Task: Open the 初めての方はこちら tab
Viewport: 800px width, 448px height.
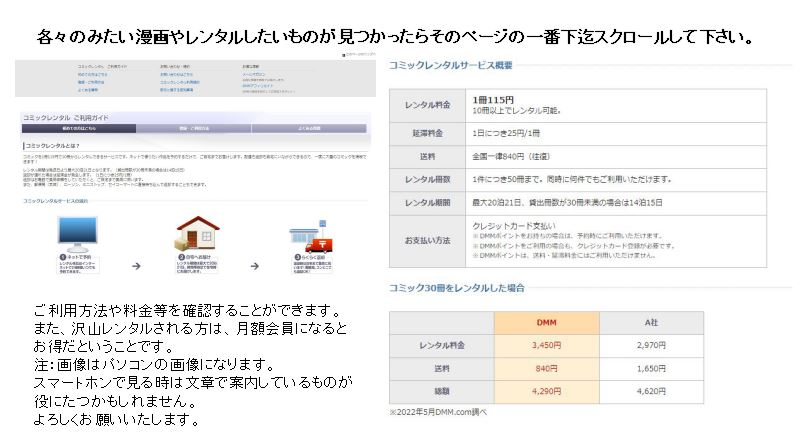Action: [78, 129]
